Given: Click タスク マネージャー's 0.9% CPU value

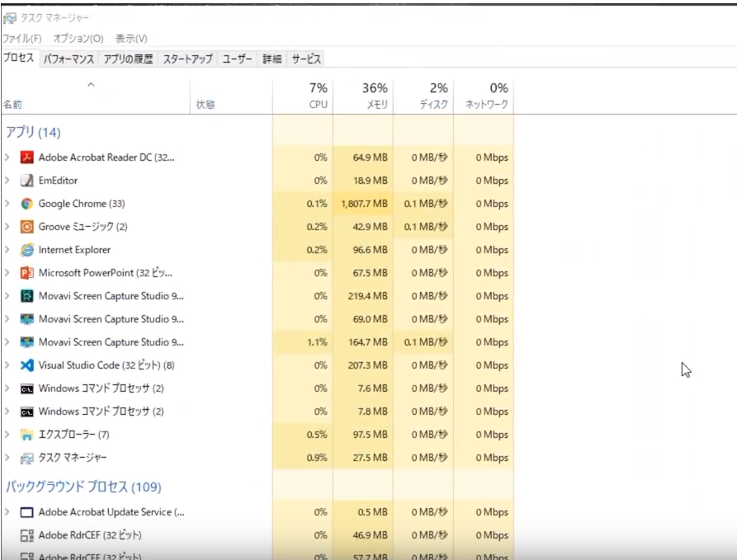Looking at the screenshot, I should coord(317,458).
